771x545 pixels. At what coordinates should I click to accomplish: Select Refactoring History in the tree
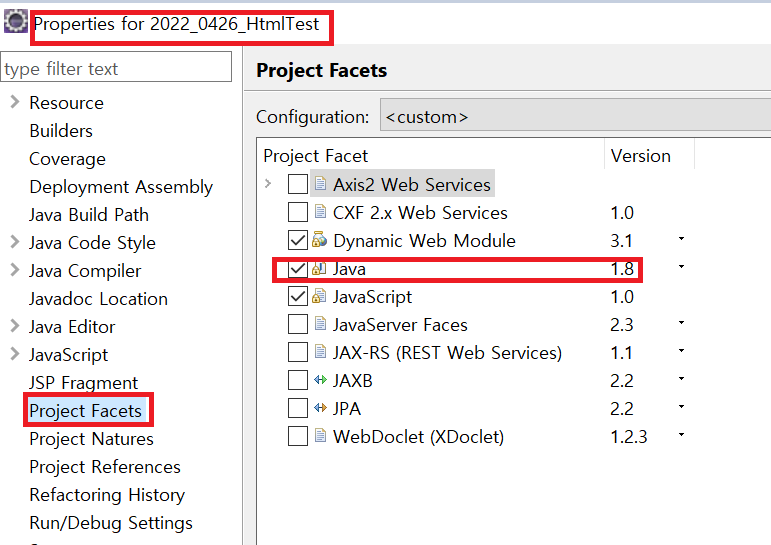click(107, 495)
